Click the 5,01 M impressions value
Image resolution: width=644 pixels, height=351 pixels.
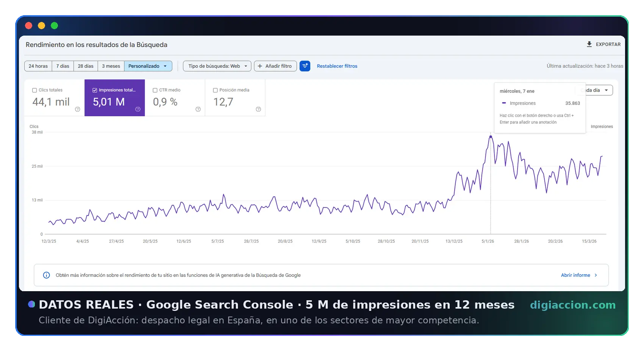click(x=109, y=102)
